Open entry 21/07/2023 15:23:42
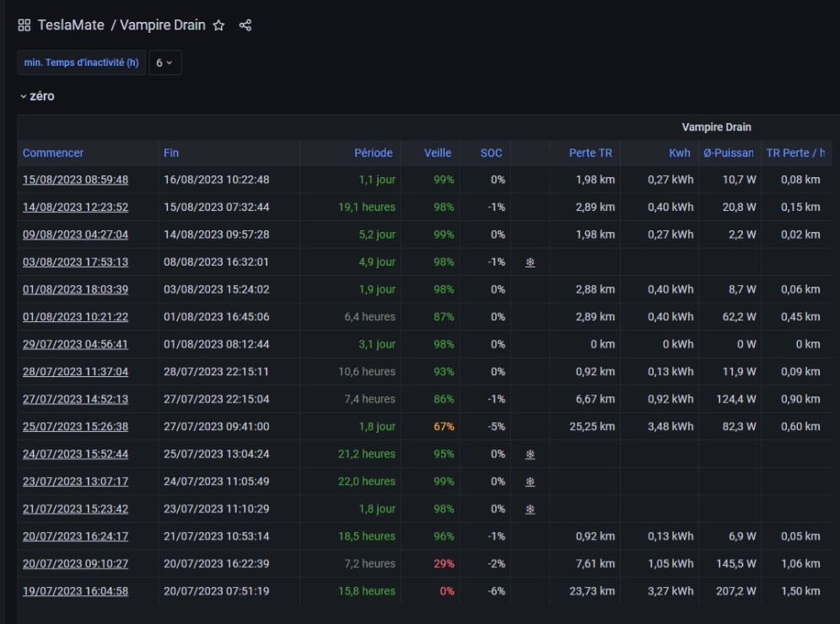Screen dimensions: 840x624 [x=76, y=508]
